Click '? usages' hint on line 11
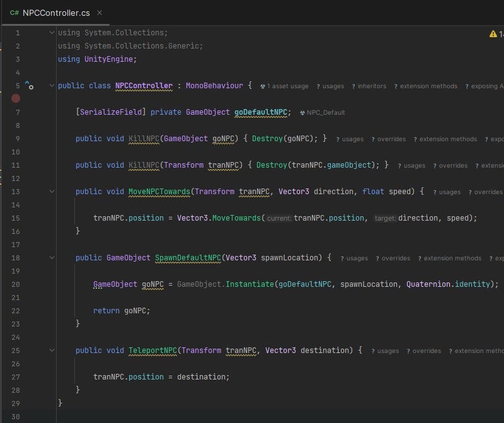504x423 pixels. click(411, 166)
